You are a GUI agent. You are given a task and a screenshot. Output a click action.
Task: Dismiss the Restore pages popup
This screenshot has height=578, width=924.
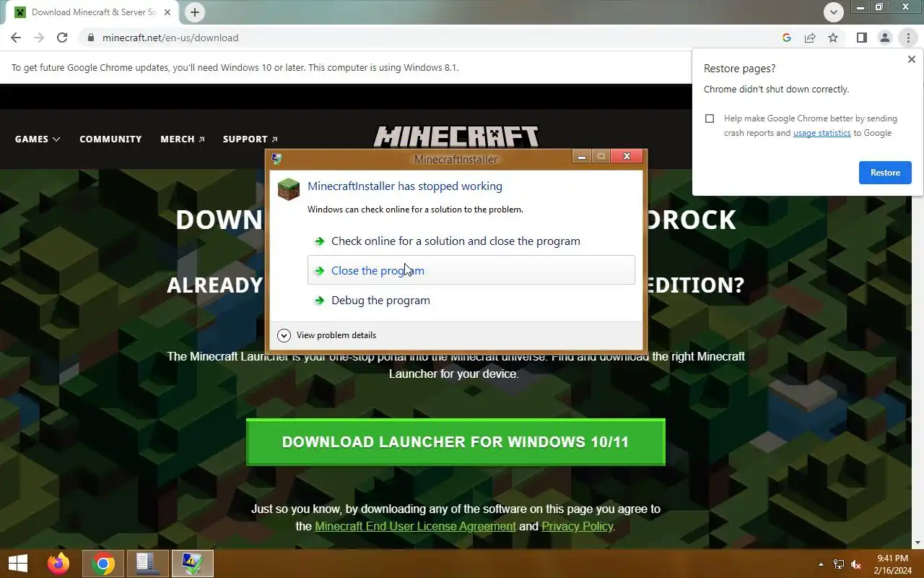click(x=911, y=59)
